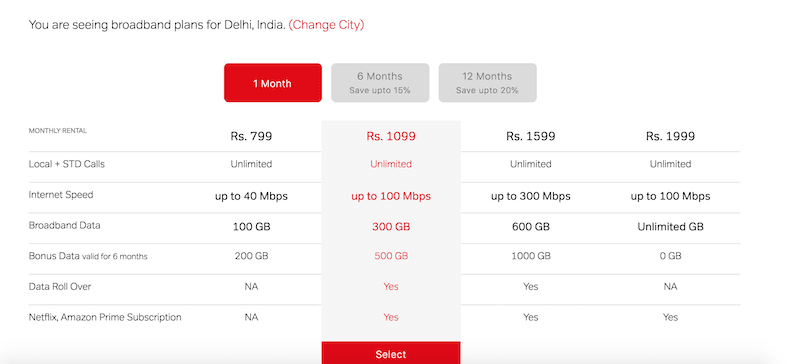Screen dimensions: 800x364
Task: Click the 100 GB broadband data cell
Action: tap(251, 227)
